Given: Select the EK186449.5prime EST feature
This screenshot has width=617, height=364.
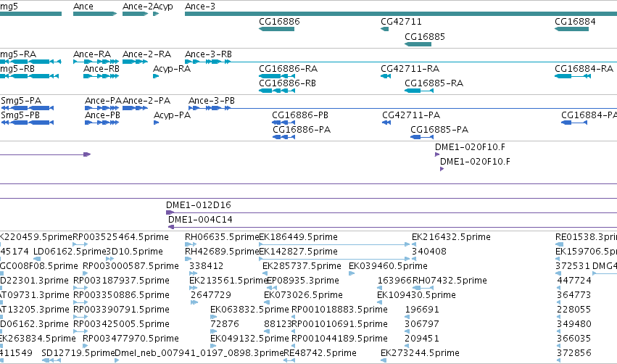Looking at the screenshot, I should point(334,244).
